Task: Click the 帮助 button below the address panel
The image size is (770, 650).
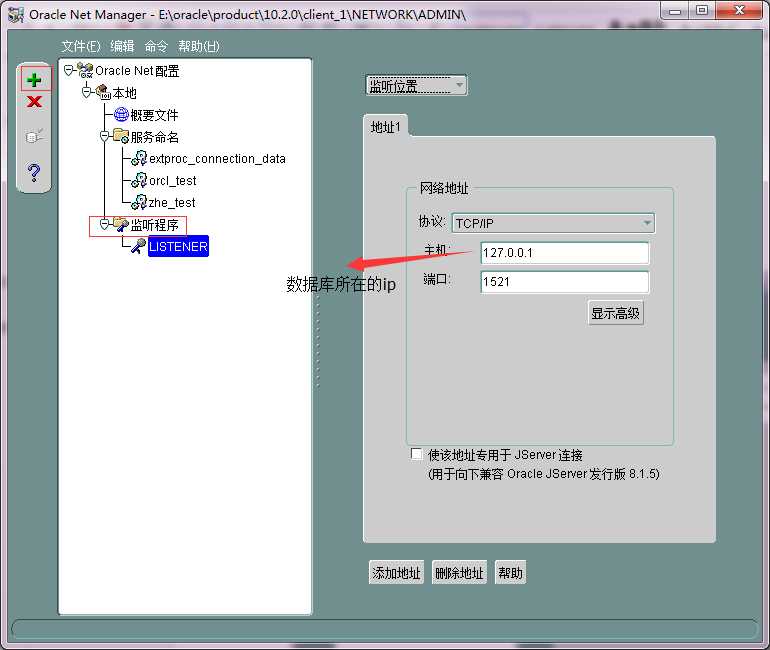Action: (x=511, y=572)
